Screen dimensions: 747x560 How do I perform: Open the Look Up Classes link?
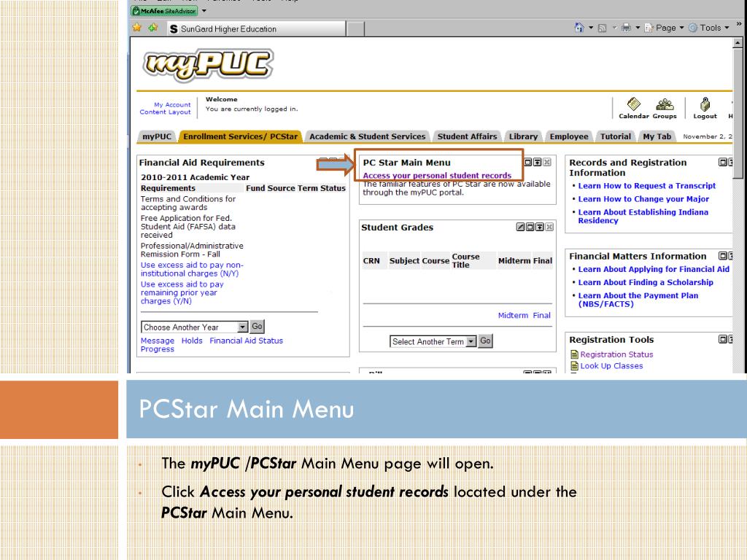pyautogui.click(x=611, y=366)
